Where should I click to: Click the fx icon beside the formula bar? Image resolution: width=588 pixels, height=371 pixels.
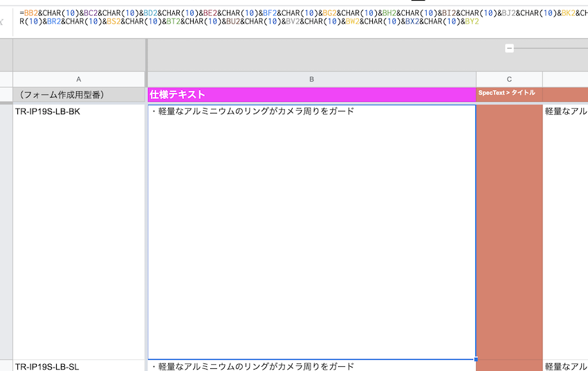(1, 21)
